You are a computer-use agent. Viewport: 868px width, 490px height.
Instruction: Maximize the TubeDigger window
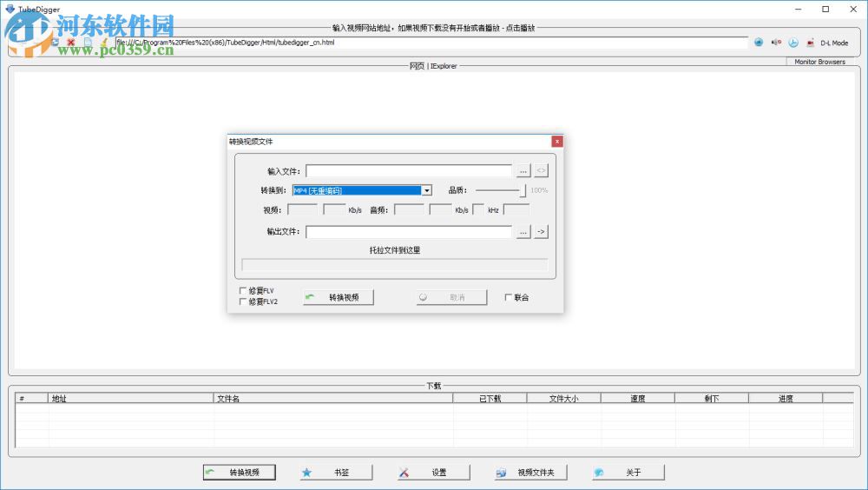click(x=825, y=9)
